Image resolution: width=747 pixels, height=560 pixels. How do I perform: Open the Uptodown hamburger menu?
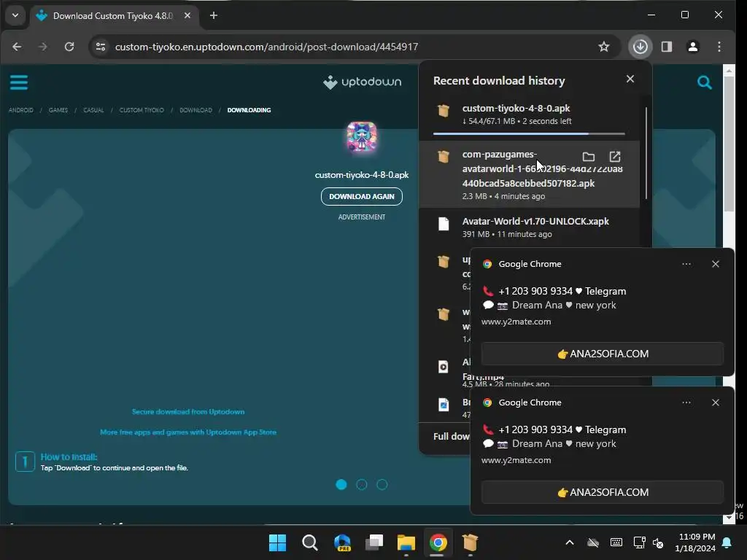[x=18, y=82]
